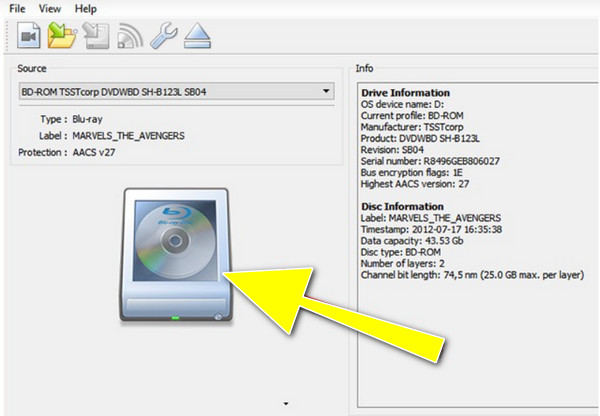Click the backup disc to hard drive icon
Image resolution: width=600 pixels, height=416 pixels.
click(96, 36)
